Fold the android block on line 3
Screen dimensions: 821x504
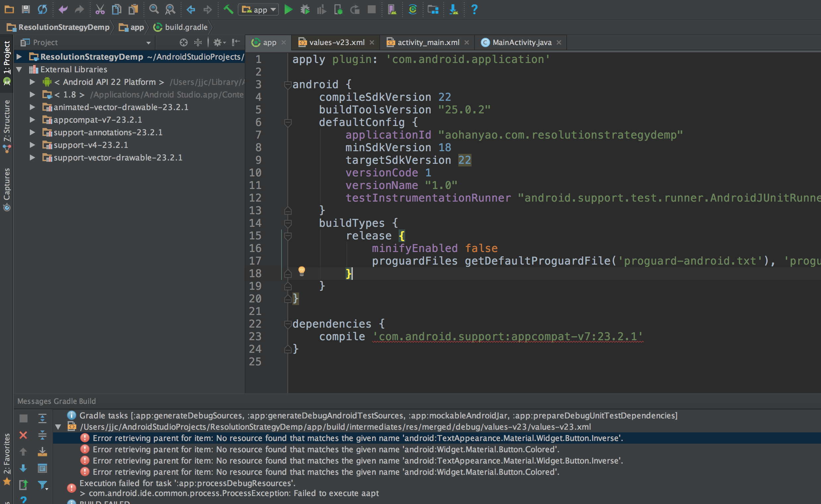pyautogui.click(x=288, y=85)
